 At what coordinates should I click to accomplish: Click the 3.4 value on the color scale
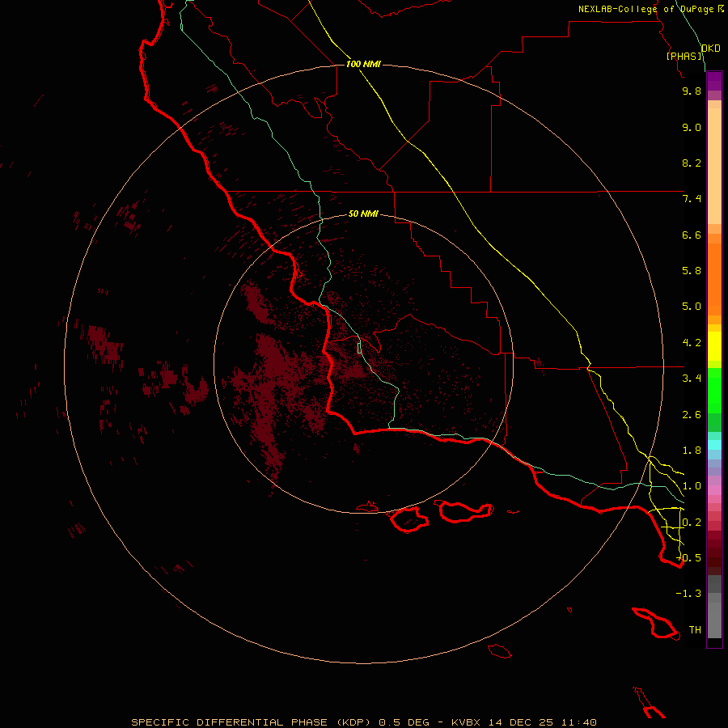(x=692, y=379)
